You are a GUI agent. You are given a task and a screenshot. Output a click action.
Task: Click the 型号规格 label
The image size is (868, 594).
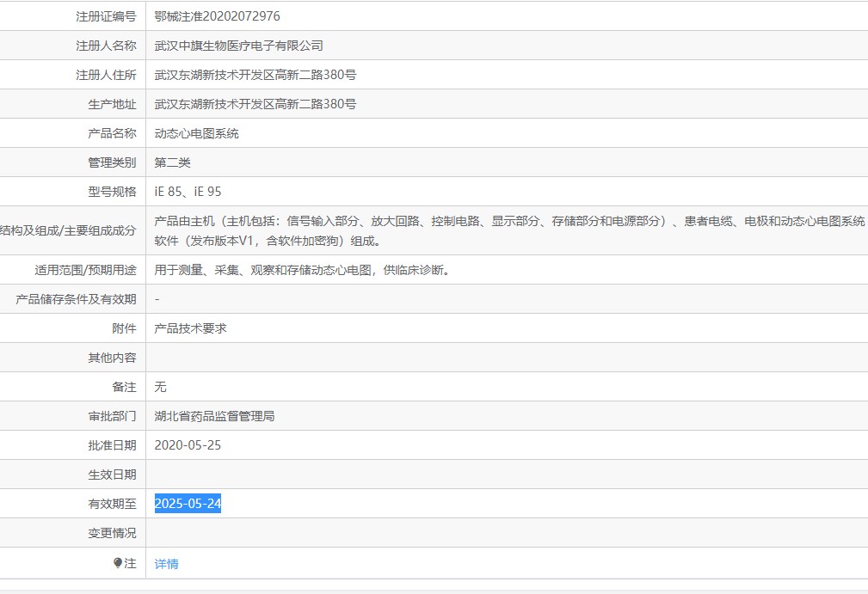pyautogui.click(x=112, y=192)
